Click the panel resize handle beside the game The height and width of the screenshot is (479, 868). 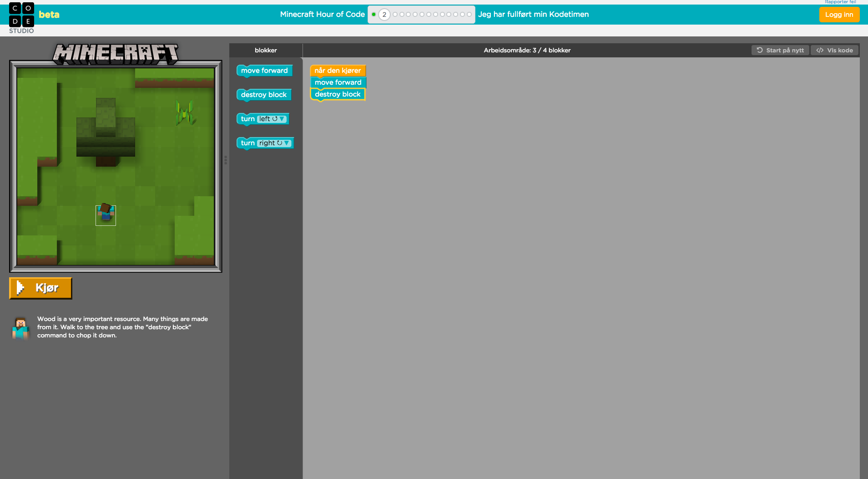226,160
